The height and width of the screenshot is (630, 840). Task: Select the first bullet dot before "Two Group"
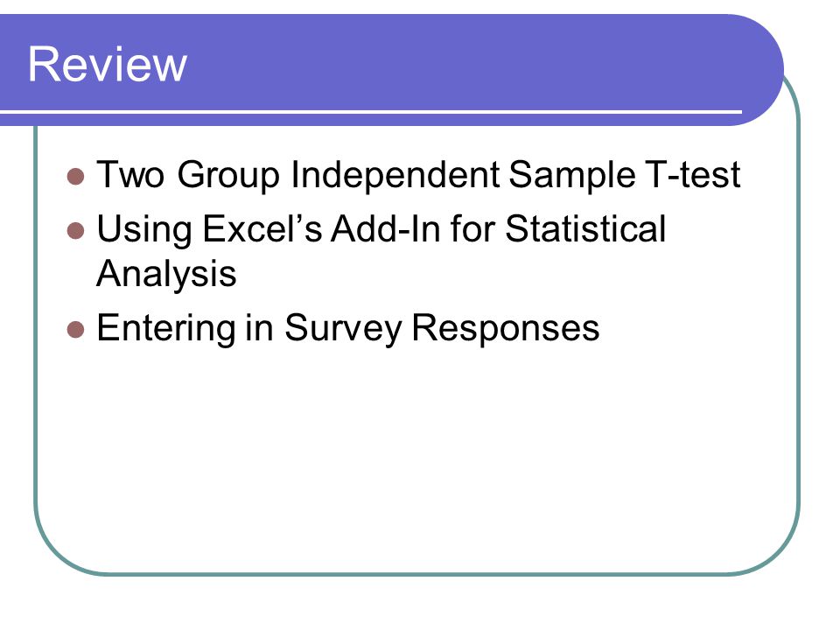[76, 177]
